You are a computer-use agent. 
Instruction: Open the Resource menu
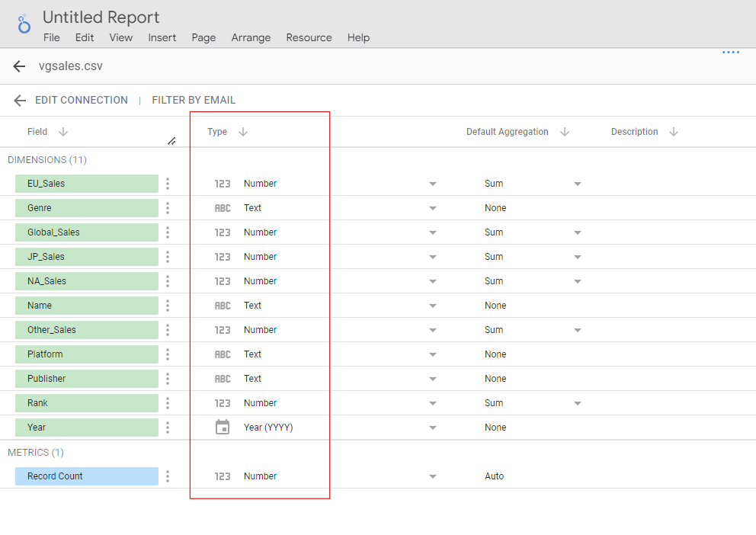pyautogui.click(x=309, y=37)
